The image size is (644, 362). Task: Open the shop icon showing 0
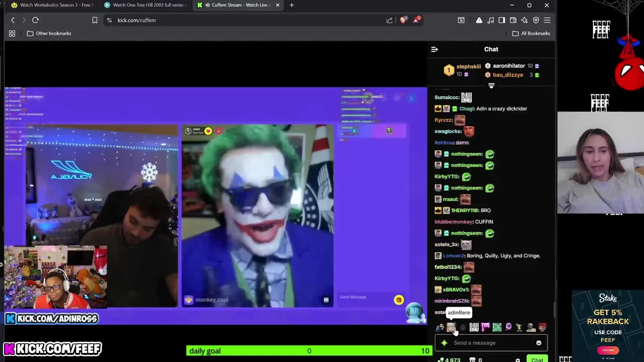[476, 360]
